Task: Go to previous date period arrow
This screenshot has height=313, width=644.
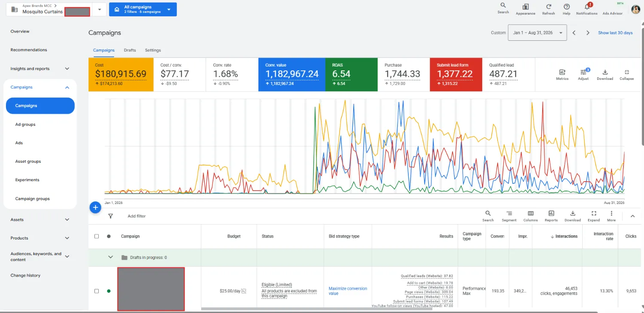Action: click(574, 33)
